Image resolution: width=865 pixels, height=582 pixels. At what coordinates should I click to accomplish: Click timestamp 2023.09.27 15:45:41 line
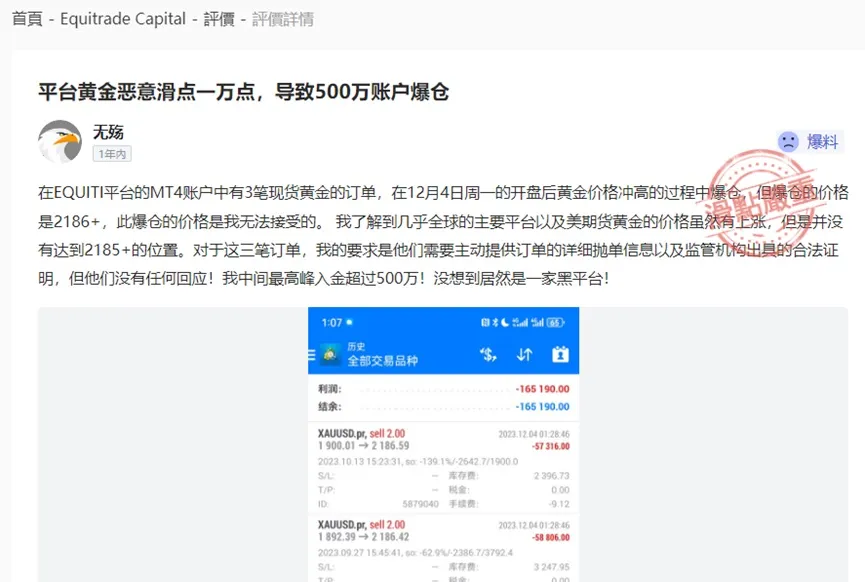coord(415,552)
